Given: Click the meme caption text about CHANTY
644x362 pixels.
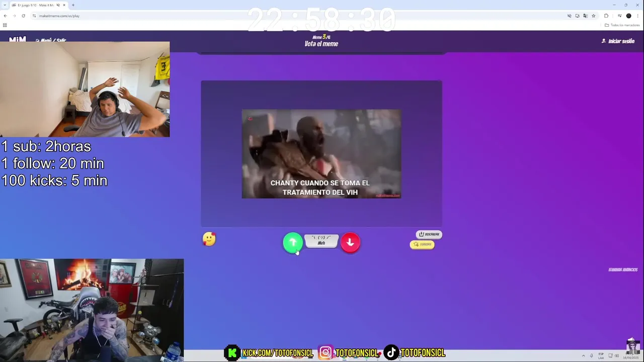Looking at the screenshot, I should (320, 188).
